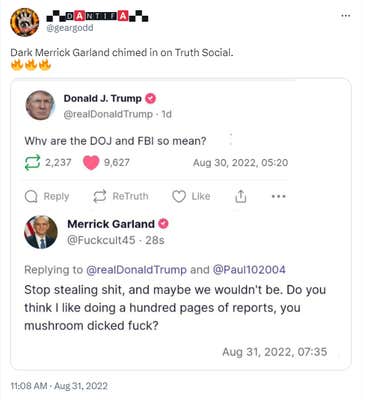Image resolution: width=366 pixels, height=400 pixels.
Task: Click the share upload icon
Action: tap(241, 197)
